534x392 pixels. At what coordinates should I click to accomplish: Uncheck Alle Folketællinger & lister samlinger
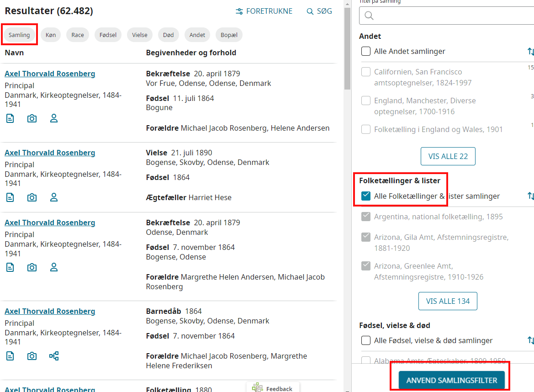(x=366, y=196)
